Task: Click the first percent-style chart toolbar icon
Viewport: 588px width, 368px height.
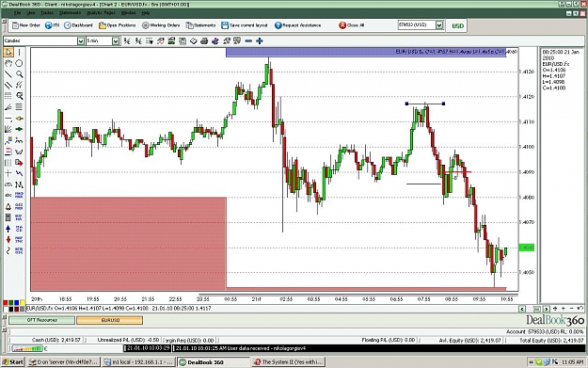Action: pos(128,40)
